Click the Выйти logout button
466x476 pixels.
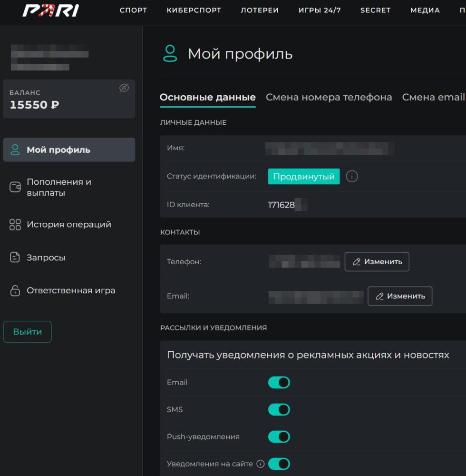tap(28, 332)
